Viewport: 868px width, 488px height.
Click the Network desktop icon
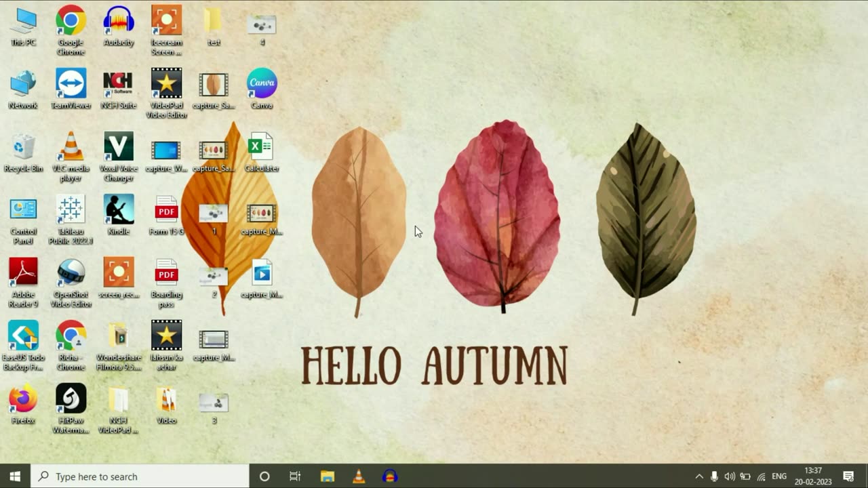23,89
